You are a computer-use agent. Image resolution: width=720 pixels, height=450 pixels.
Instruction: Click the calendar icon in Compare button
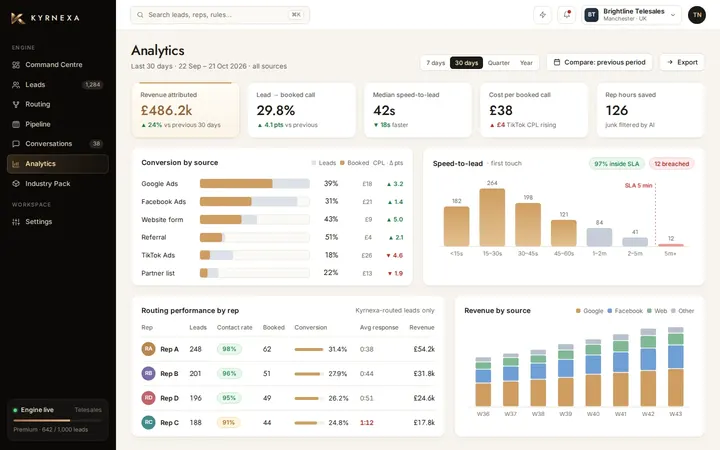point(557,62)
